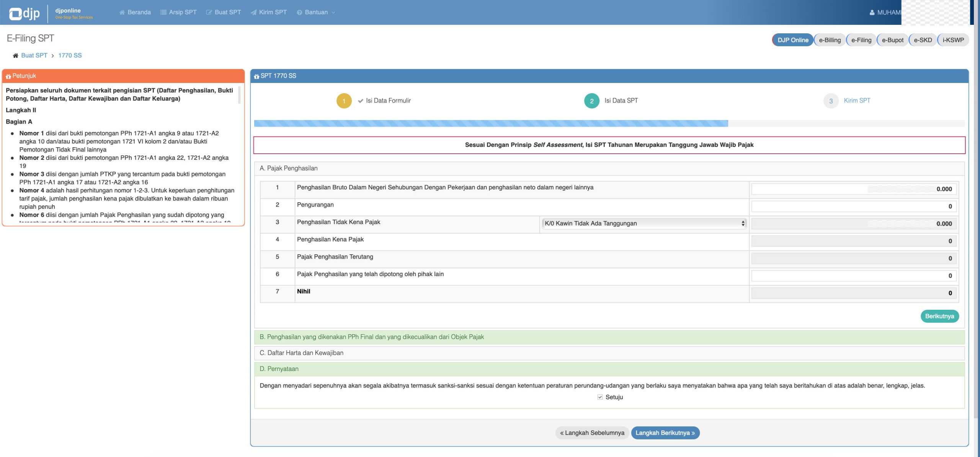Image resolution: width=980 pixels, height=457 pixels.
Task: Open the Bantuan dropdown menu
Action: coord(316,12)
